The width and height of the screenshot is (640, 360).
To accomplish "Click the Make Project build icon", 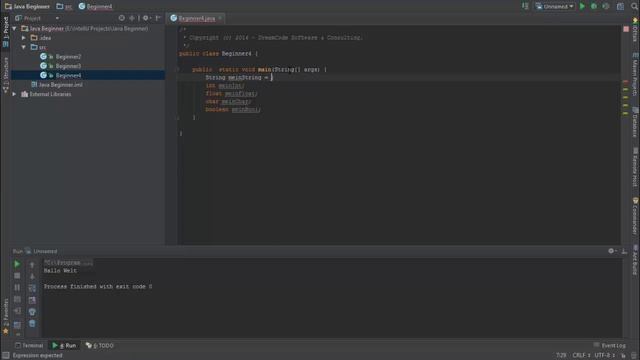I will [525, 6].
